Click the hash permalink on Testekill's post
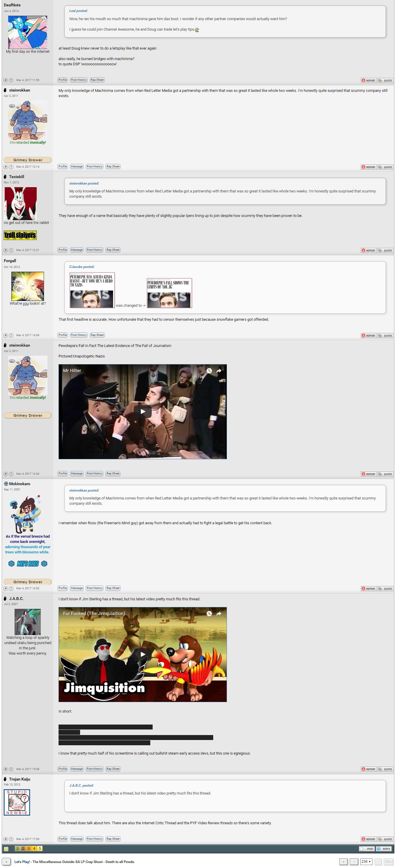Viewport: 397px width, 868px height. click(5, 250)
